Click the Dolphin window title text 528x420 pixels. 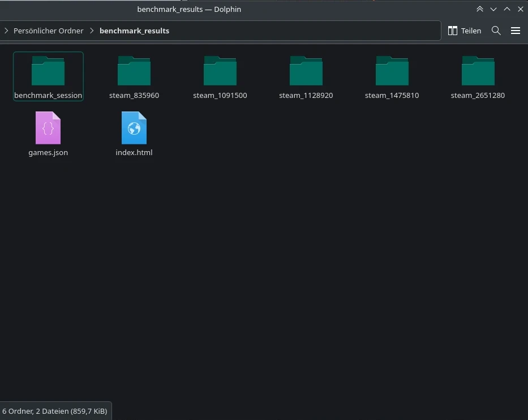[189, 9]
